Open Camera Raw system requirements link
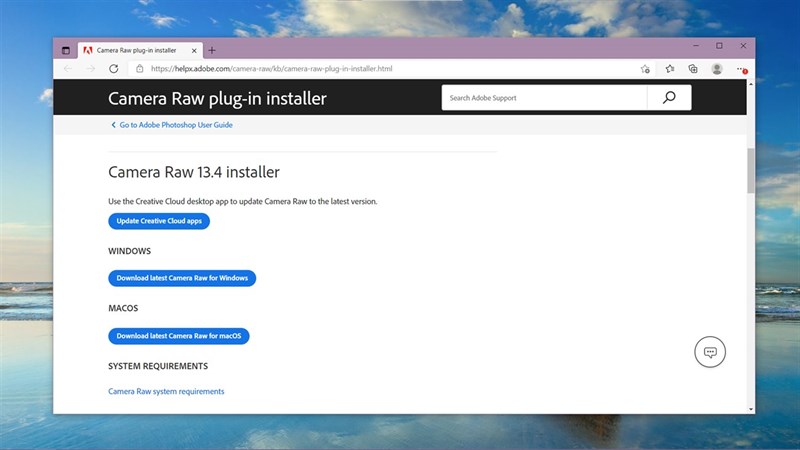This screenshot has height=450, width=800. click(x=166, y=391)
